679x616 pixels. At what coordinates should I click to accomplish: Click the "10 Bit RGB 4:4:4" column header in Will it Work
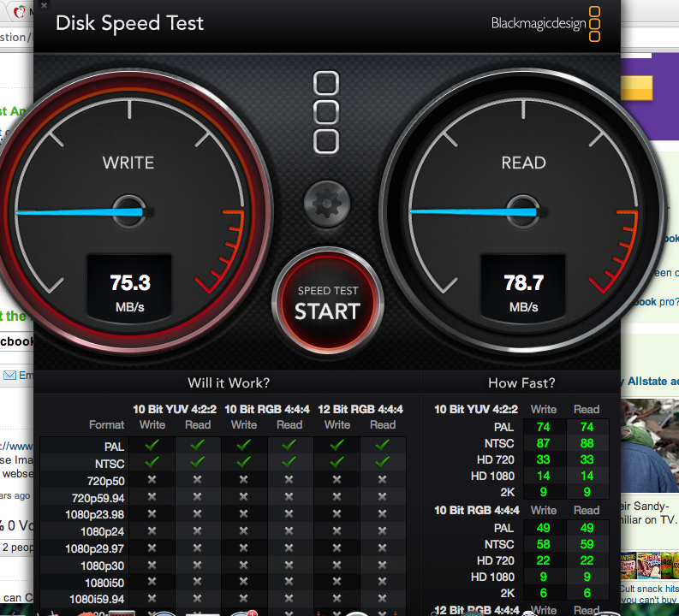coord(267,409)
